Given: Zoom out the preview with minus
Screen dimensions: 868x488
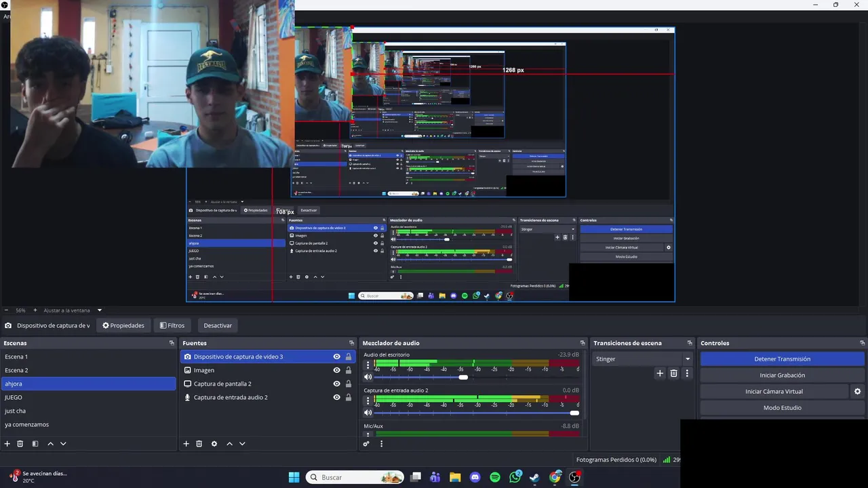Looking at the screenshot, I should point(6,310).
